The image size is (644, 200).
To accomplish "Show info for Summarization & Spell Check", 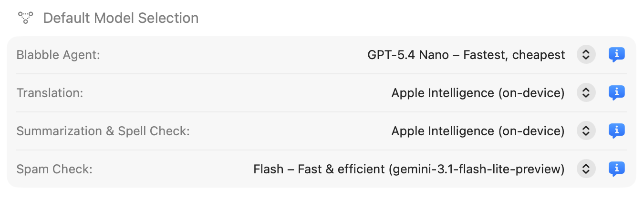I will 616,130.
